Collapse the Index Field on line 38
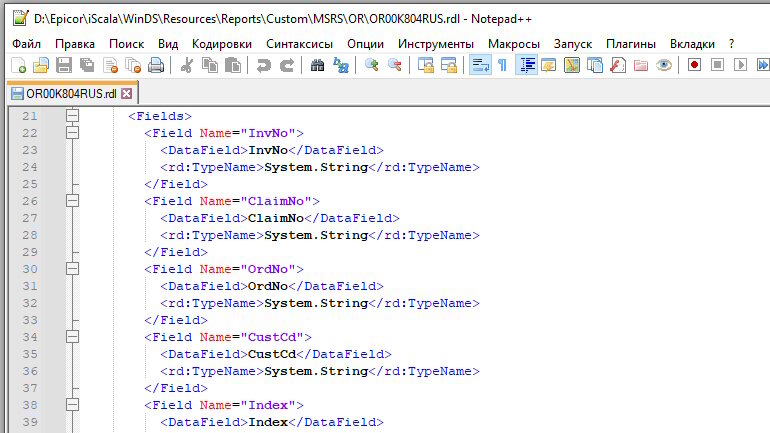The height and width of the screenshot is (433, 770). [72, 405]
